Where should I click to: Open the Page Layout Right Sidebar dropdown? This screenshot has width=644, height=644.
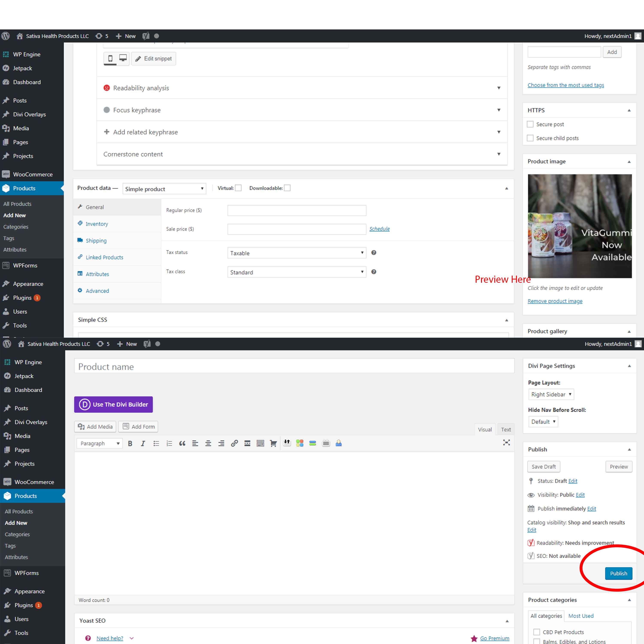551,394
